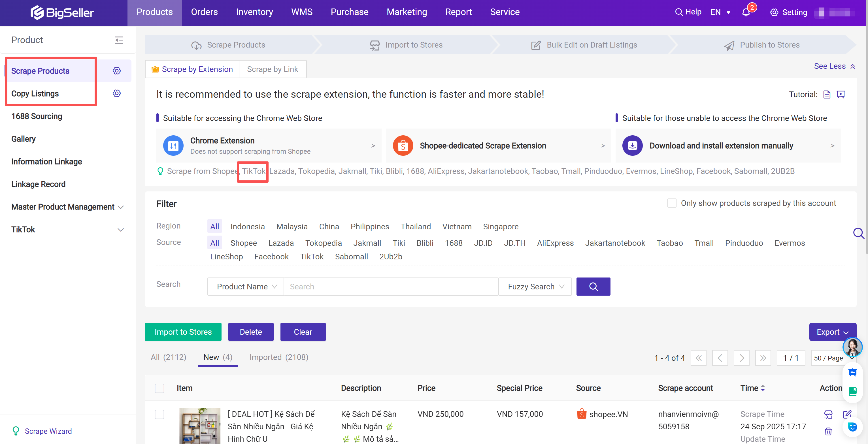868x444 pixels.
Task: Collapse the Product sidebar menu icon
Action: pyautogui.click(x=119, y=40)
